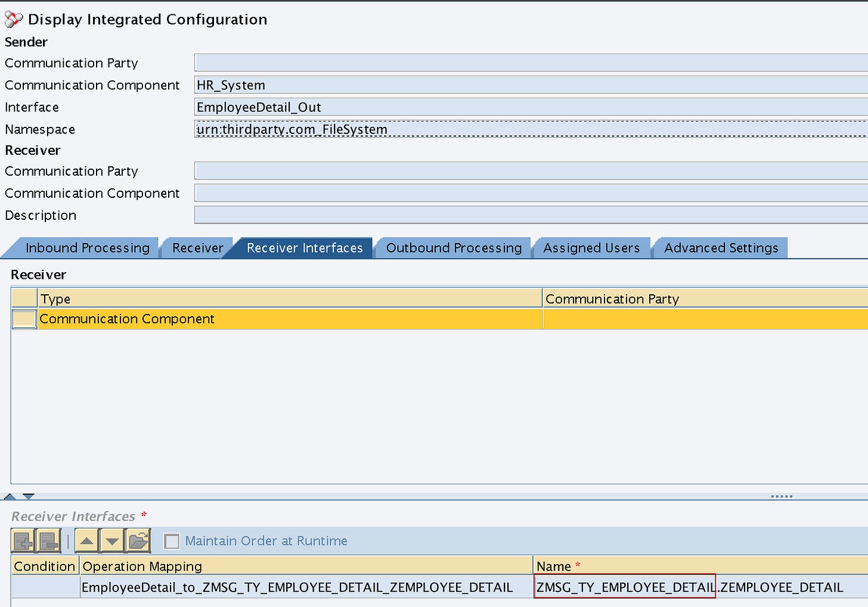Viewport: 868px width, 607px height.
Task: Click the Type column header
Action: (290, 298)
